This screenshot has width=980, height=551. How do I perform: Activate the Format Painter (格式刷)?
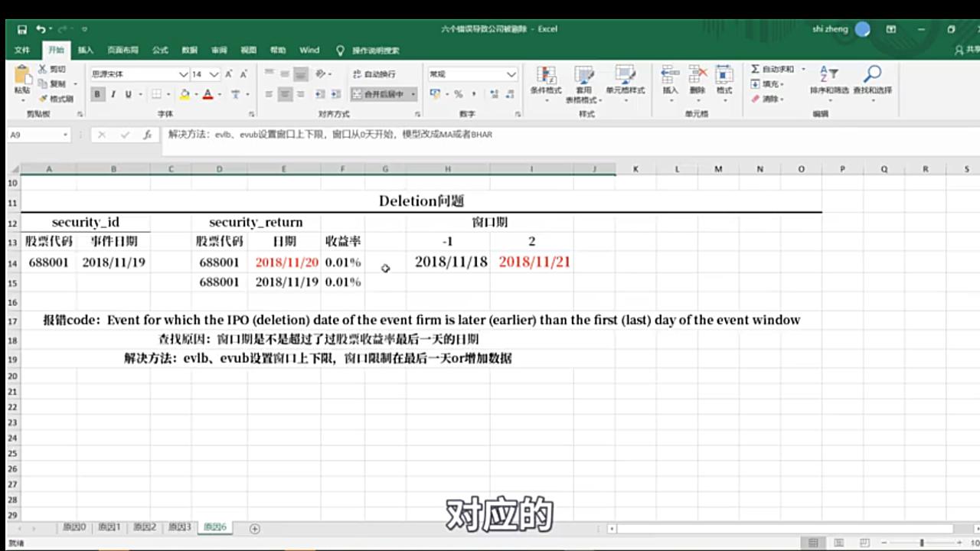pos(55,99)
